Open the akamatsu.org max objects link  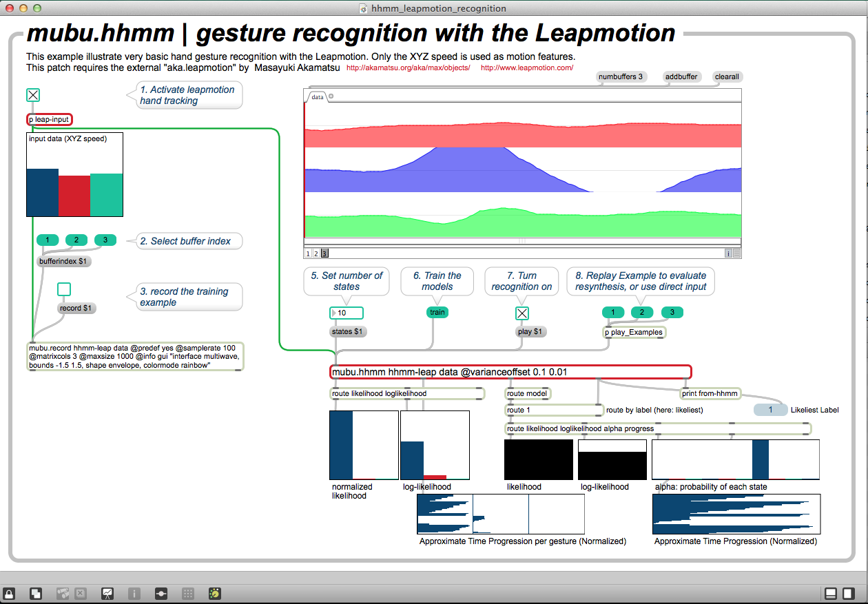408,68
